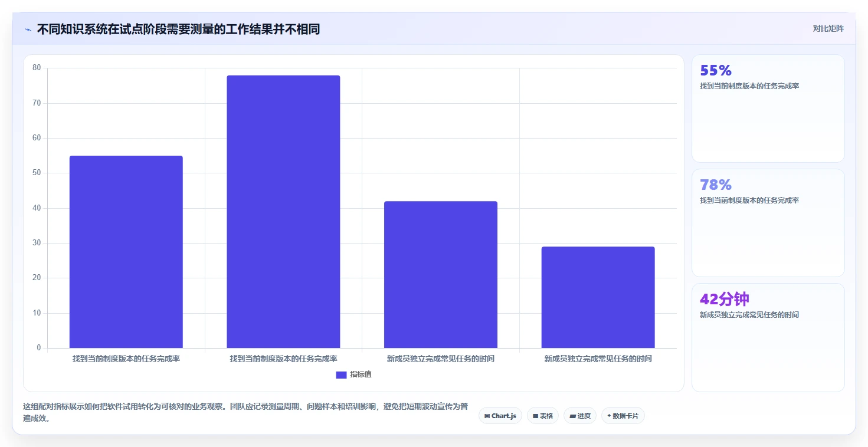Click the caption 找到当前制度版本的任务完成率 beneath 55%
Viewport: 868px width, 447px height.
point(749,86)
